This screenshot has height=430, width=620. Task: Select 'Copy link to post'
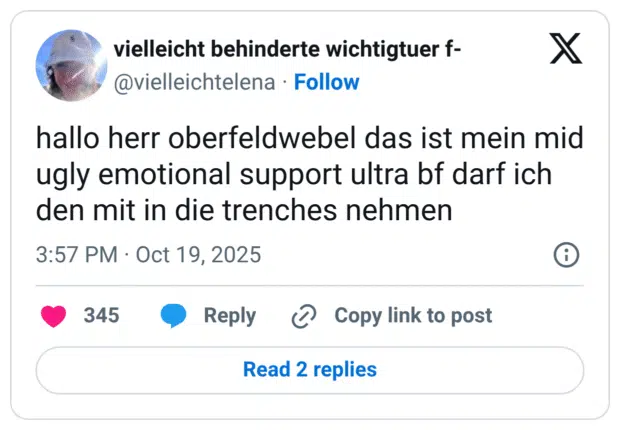(x=413, y=316)
